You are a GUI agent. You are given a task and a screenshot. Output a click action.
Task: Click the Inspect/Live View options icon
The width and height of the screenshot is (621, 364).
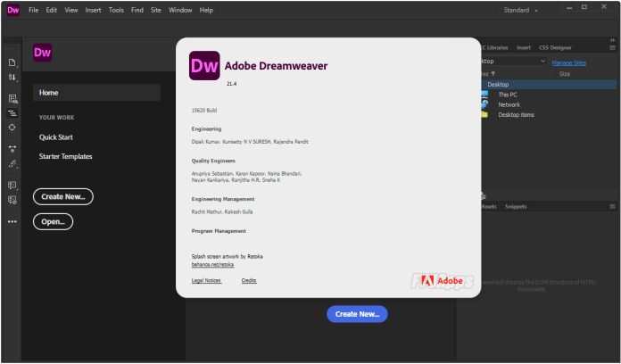coord(12,99)
